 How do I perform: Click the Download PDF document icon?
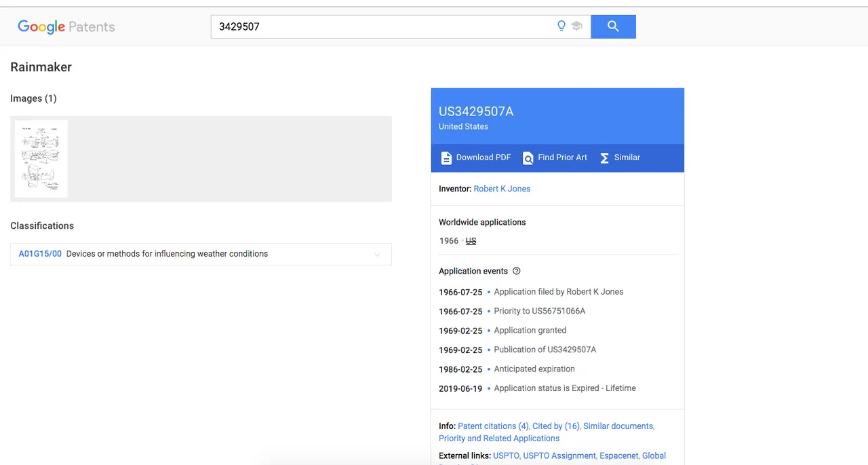click(x=446, y=158)
